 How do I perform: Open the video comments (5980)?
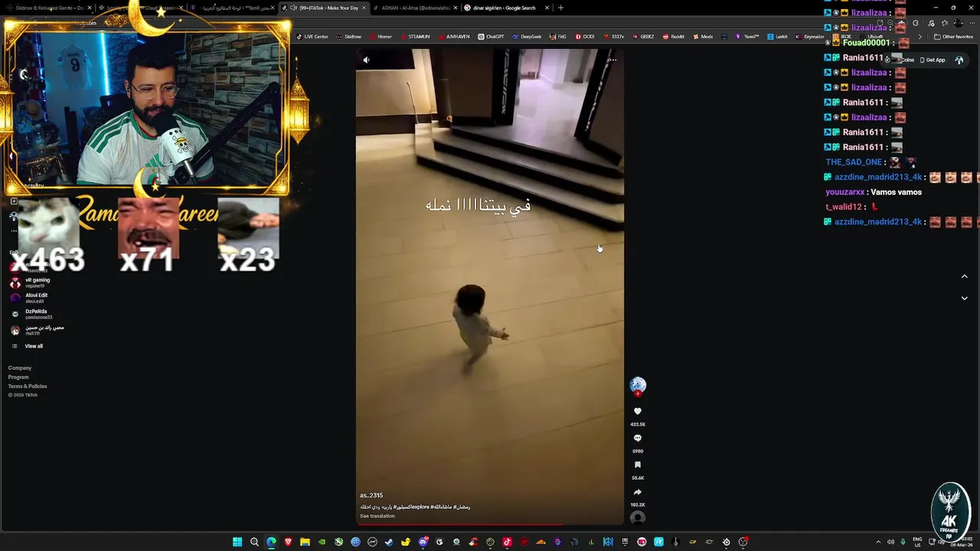[638, 439]
